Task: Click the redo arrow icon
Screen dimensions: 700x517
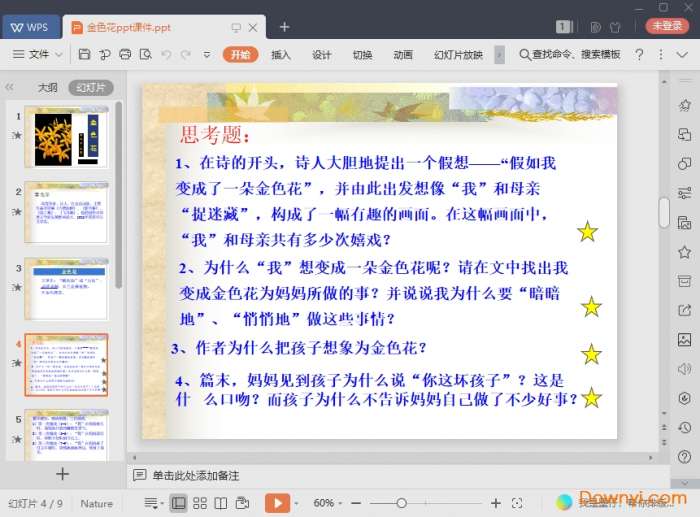Action: click(186, 54)
